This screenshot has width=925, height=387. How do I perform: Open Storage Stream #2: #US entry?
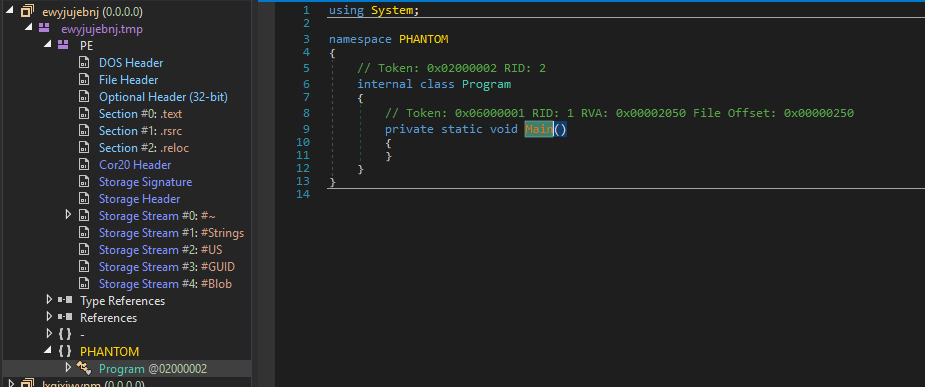[160, 250]
